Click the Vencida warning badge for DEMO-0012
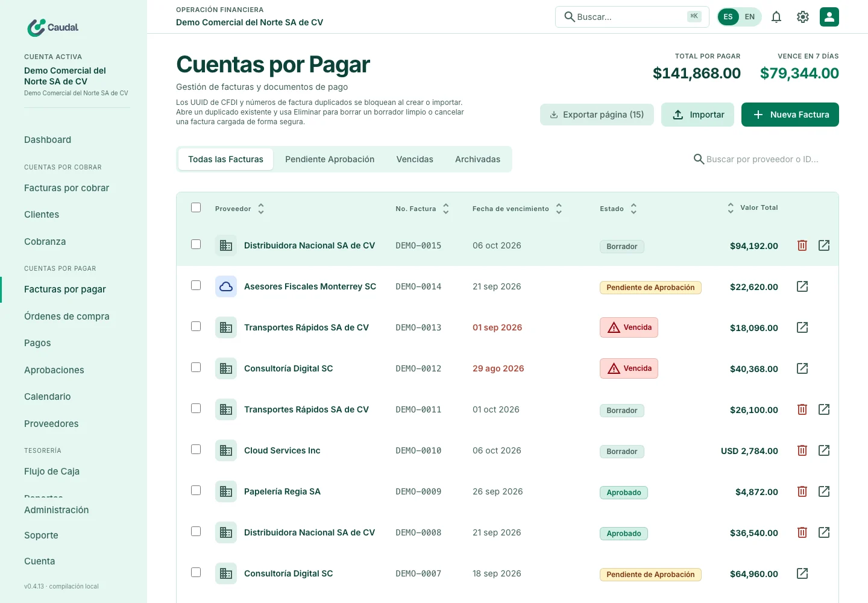Viewport: 868px width, 603px height. 629,368
